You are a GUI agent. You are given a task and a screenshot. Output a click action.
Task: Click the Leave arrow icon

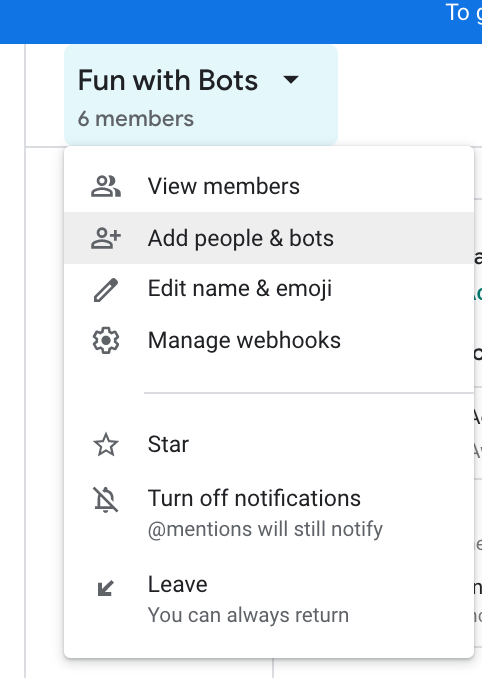tap(105, 588)
